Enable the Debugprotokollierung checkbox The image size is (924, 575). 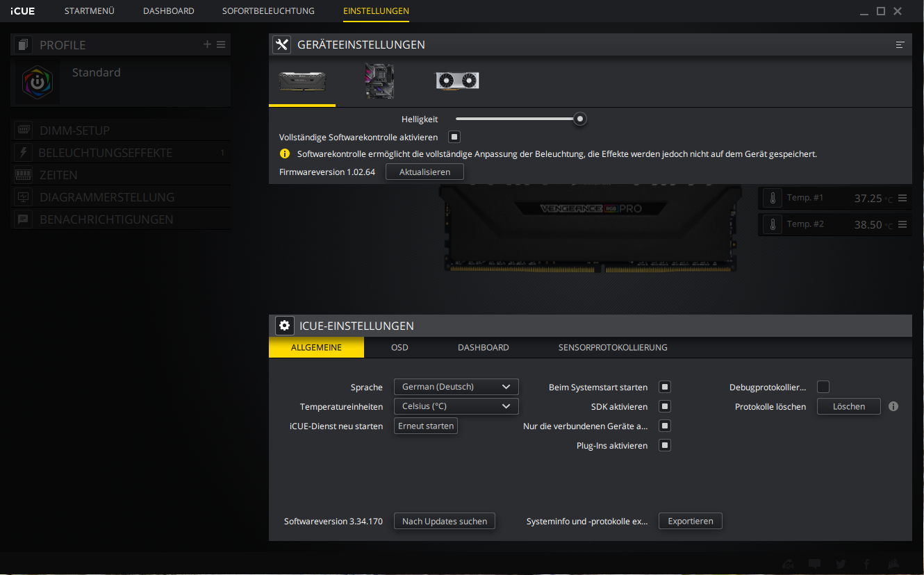[x=823, y=387]
